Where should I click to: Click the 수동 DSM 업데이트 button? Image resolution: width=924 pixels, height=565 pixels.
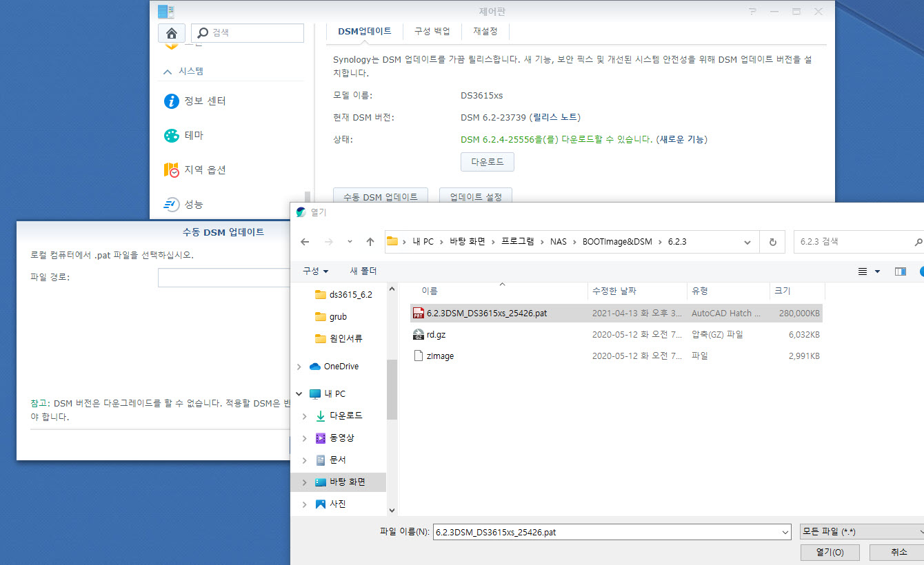click(381, 196)
